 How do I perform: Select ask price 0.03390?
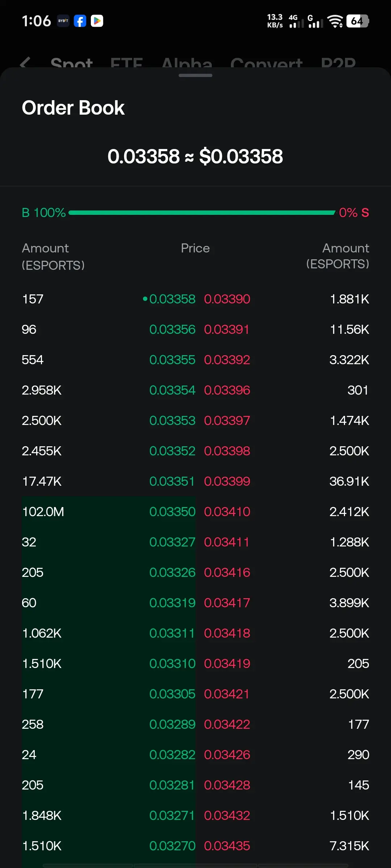click(227, 299)
